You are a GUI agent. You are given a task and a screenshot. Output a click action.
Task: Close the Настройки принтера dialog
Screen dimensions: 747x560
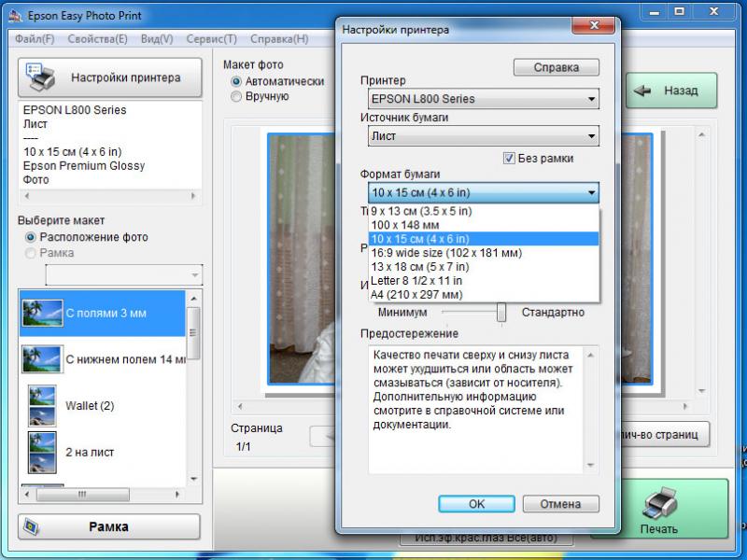click(594, 25)
